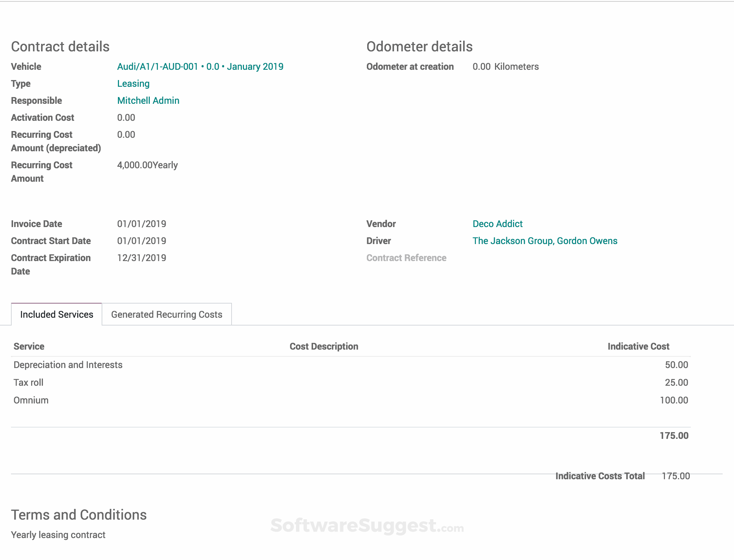This screenshot has height=560, width=734.
Task: Click the Odometer at creation value
Action: tap(482, 67)
